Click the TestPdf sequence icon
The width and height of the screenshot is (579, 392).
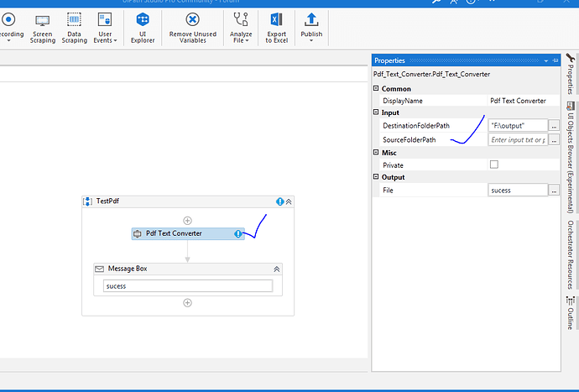[87, 201]
